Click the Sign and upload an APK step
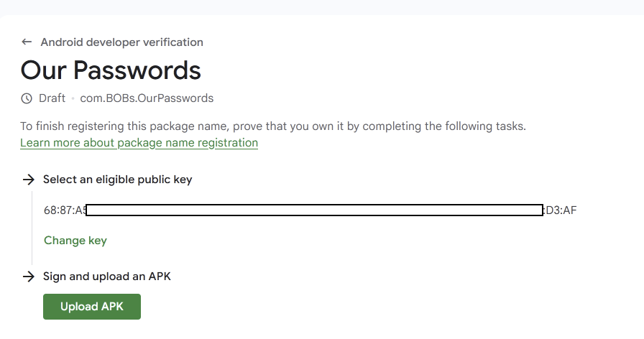Image resolution: width=644 pixels, height=339 pixels. point(106,277)
